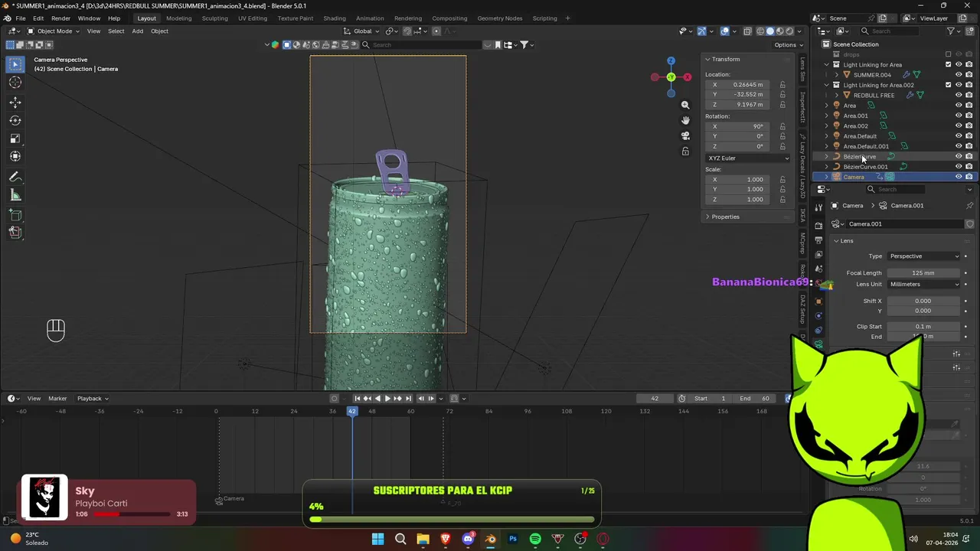Switch to Shading workspace tab

[x=335, y=18]
